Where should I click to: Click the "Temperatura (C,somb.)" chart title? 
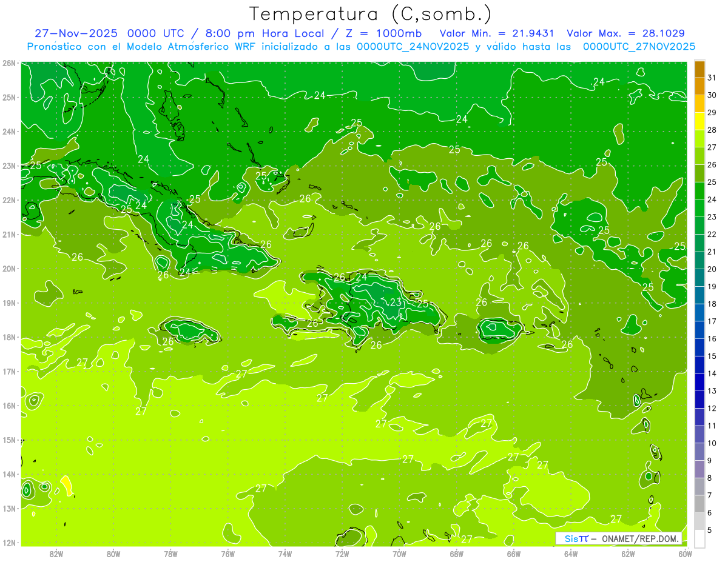tap(370, 14)
